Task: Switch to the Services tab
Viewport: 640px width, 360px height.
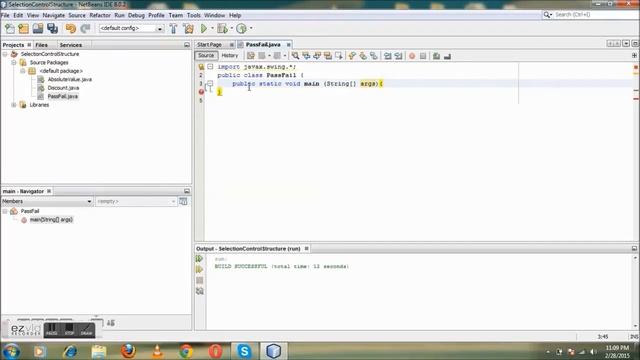Action: pyautogui.click(x=71, y=45)
